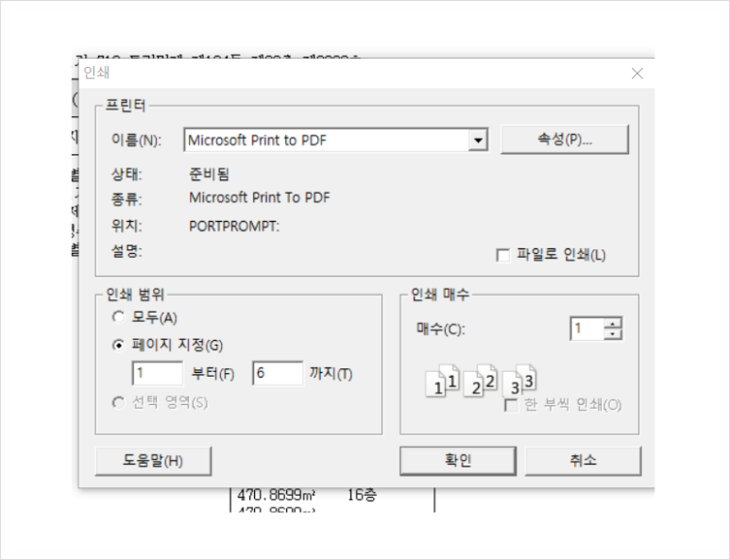Select the 페이지 지정(G) radio button

pyautogui.click(x=118, y=345)
